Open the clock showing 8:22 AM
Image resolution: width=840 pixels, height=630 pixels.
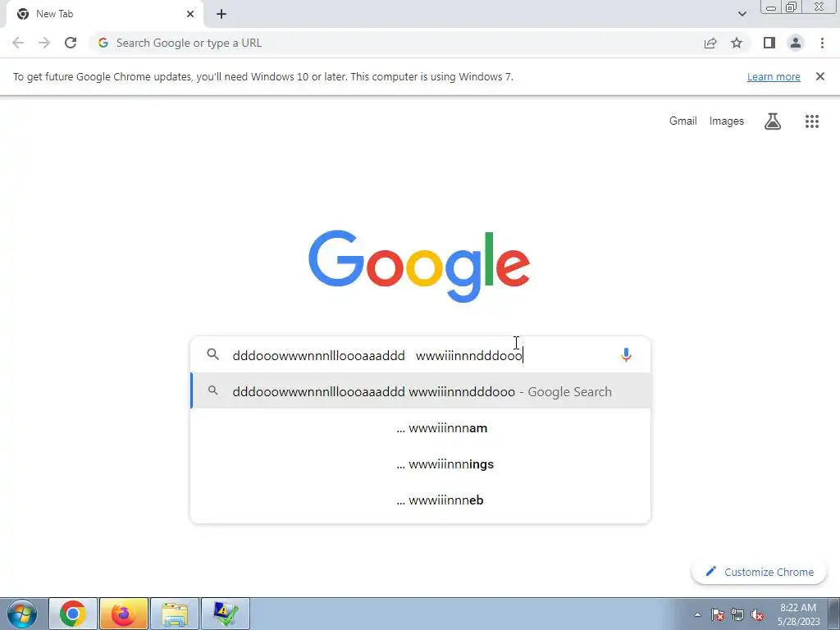[798, 614]
